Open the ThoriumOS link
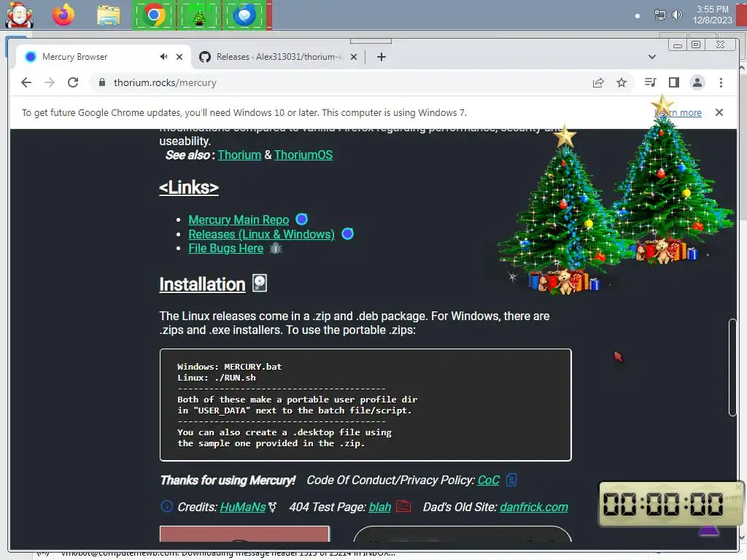This screenshot has width=747, height=560. coord(303,155)
